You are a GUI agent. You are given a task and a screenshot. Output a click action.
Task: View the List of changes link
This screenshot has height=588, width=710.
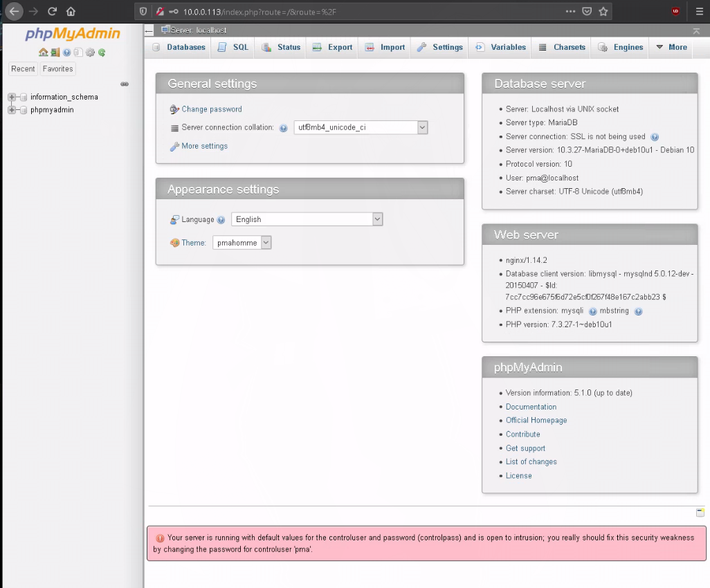pos(531,462)
